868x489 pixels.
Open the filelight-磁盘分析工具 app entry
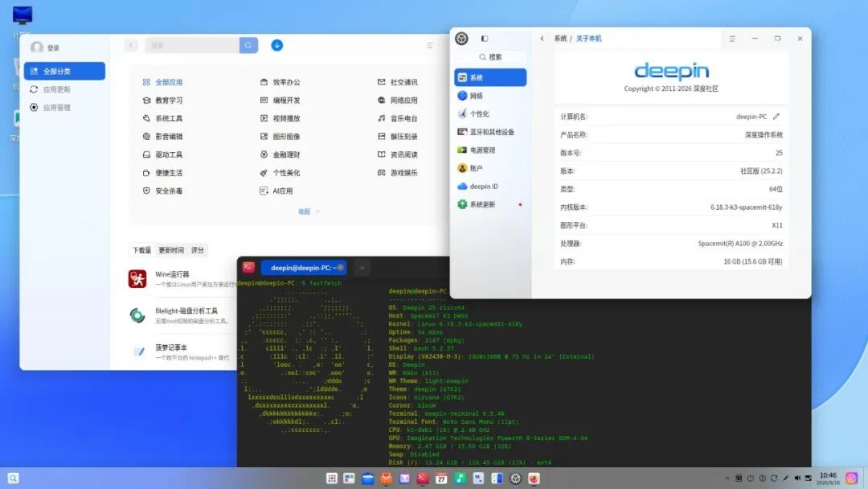click(177, 315)
